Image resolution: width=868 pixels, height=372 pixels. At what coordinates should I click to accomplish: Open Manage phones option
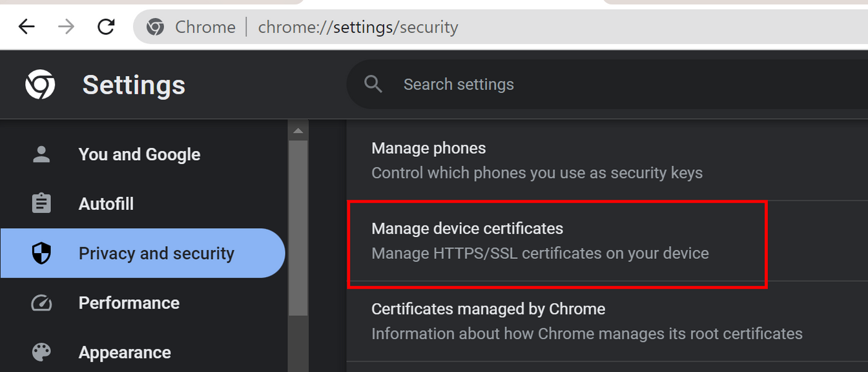(x=607, y=160)
